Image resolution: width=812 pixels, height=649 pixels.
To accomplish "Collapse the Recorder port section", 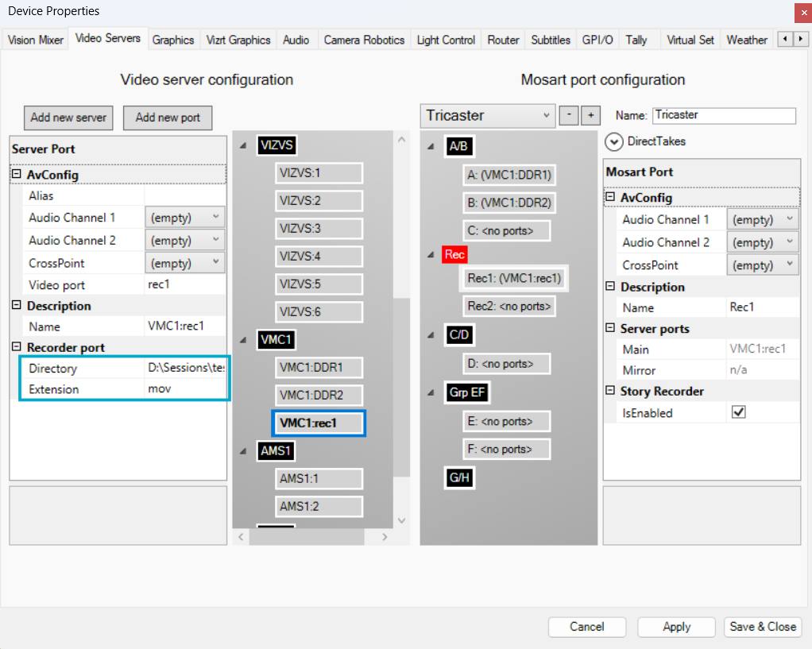I will tap(17, 347).
